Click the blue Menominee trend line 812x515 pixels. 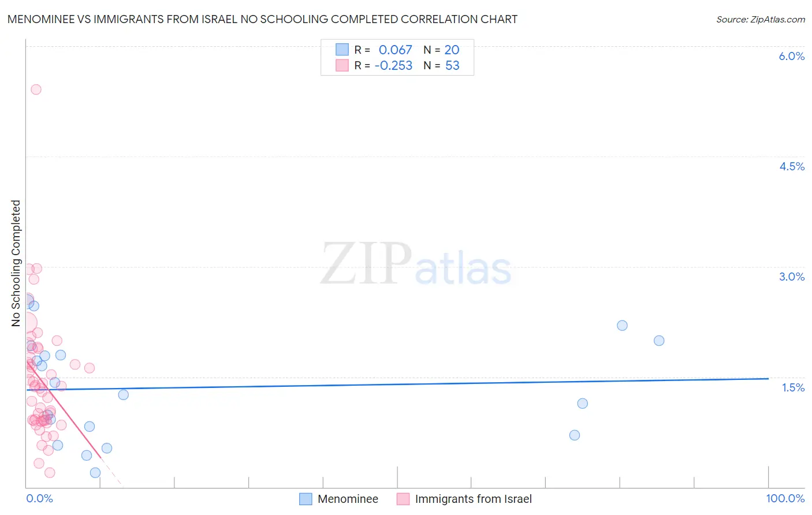tap(397, 384)
